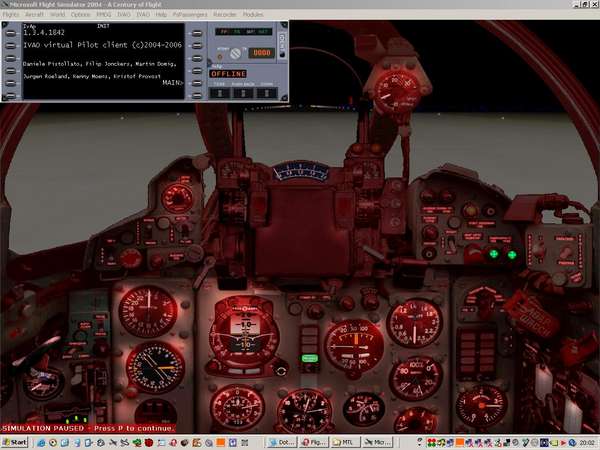Open the Options menu
This screenshot has width=600, height=450.
[x=81, y=15]
